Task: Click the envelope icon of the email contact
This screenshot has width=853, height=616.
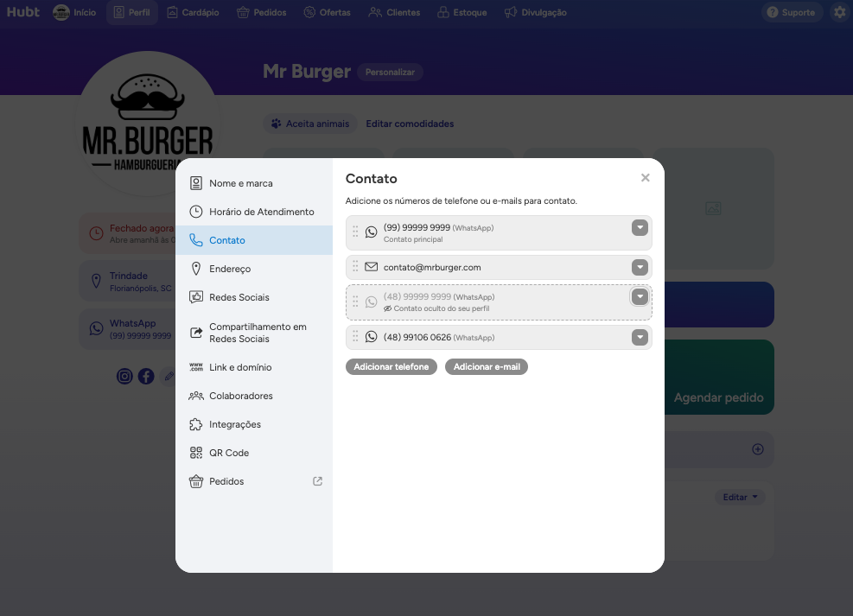Action: point(371,267)
